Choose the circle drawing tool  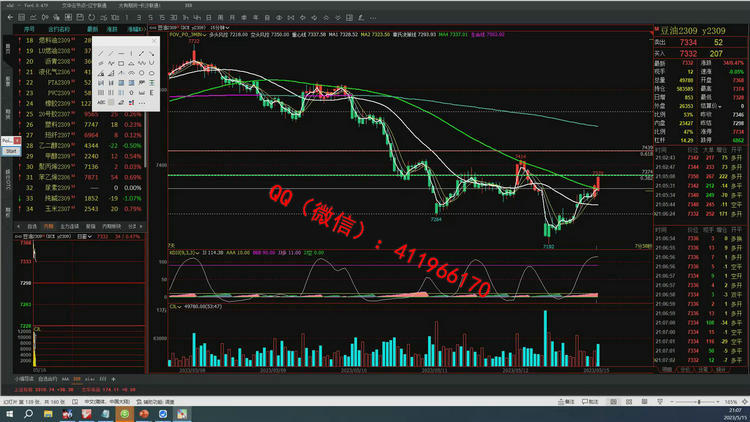point(141,73)
